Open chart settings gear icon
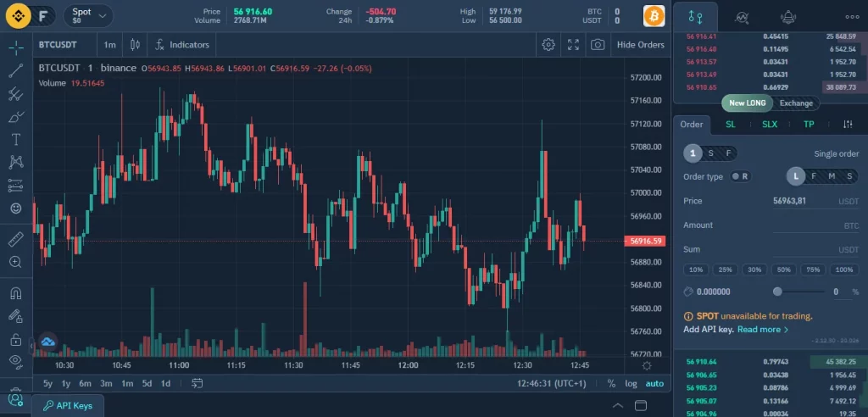 tap(548, 45)
